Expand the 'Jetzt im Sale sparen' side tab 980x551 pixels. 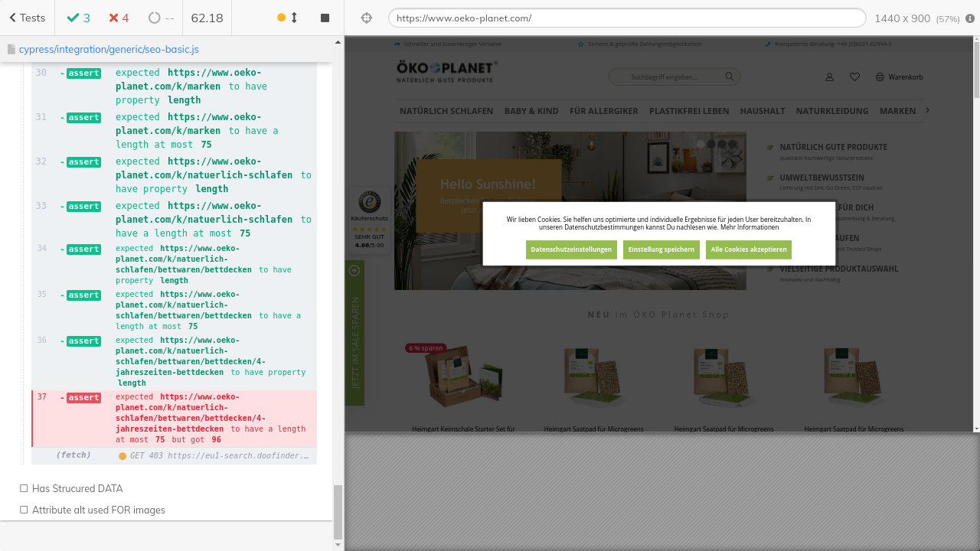point(354,333)
